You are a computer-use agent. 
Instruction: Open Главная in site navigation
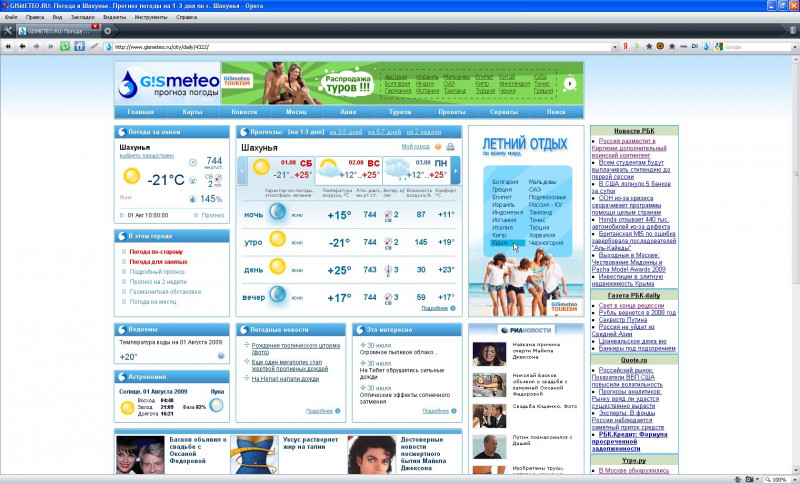tap(140, 112)
